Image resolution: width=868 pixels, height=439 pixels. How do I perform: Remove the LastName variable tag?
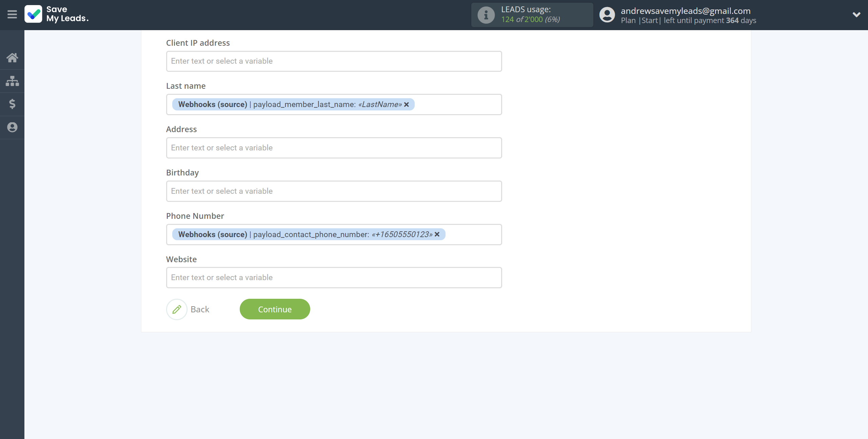pyautogui.click(x=407, y=105)
